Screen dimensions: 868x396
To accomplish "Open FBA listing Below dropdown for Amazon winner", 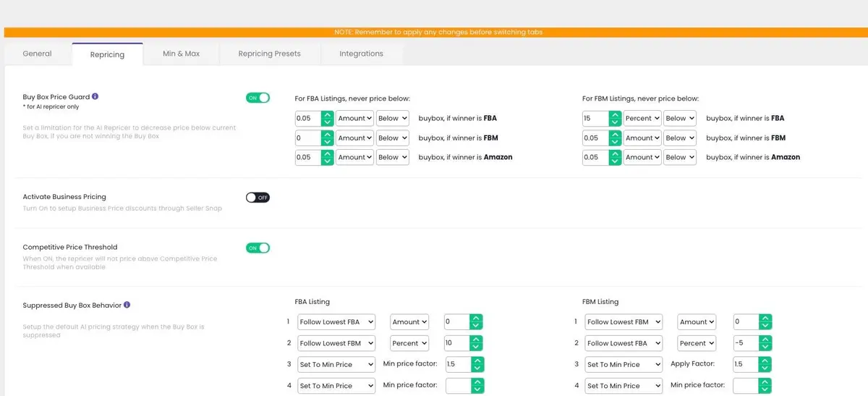I will (393, 157).
